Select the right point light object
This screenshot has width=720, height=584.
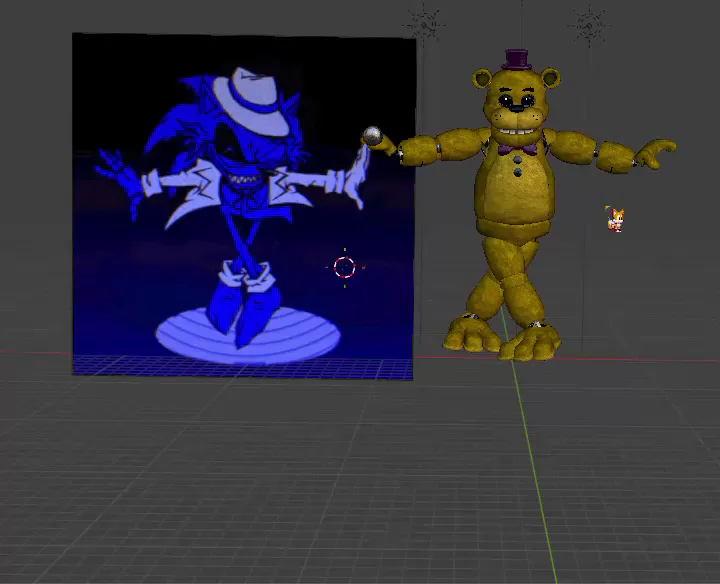point(589,26)
